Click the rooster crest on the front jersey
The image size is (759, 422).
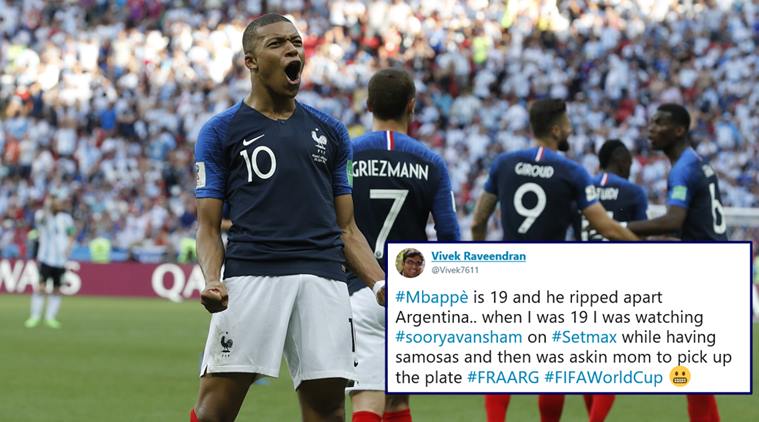click(319, 139)
